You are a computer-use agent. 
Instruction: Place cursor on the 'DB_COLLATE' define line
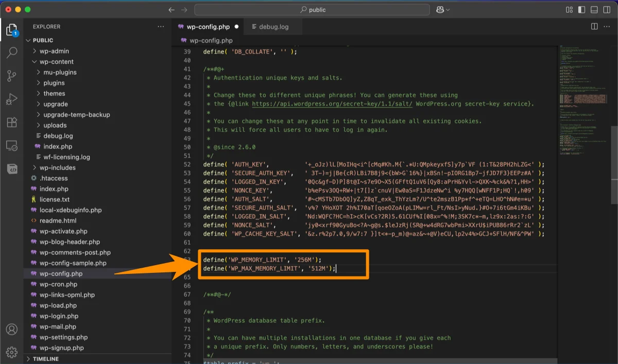click(250, 52)
